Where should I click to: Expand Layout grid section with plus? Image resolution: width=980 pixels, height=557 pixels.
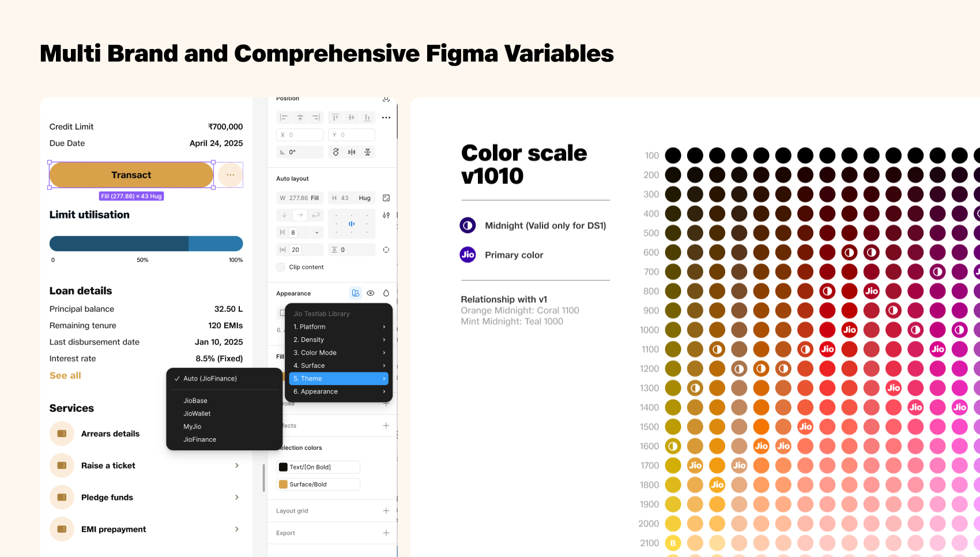point(386,511)
